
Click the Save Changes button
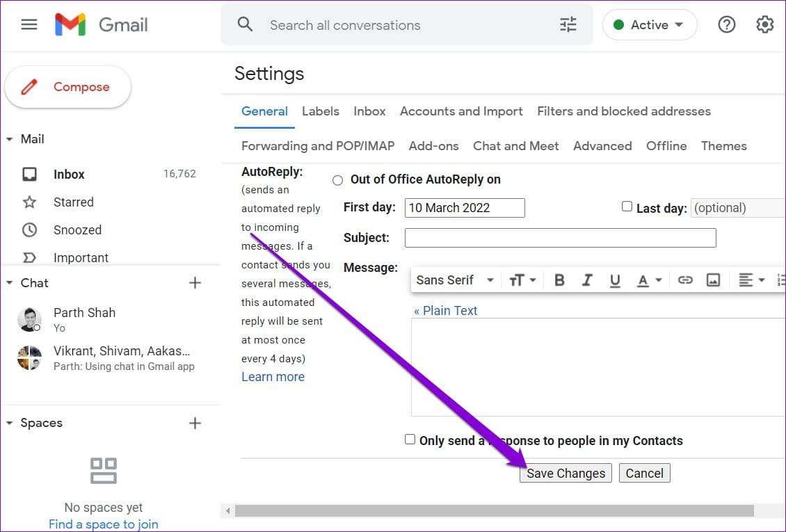click(566, 473)
